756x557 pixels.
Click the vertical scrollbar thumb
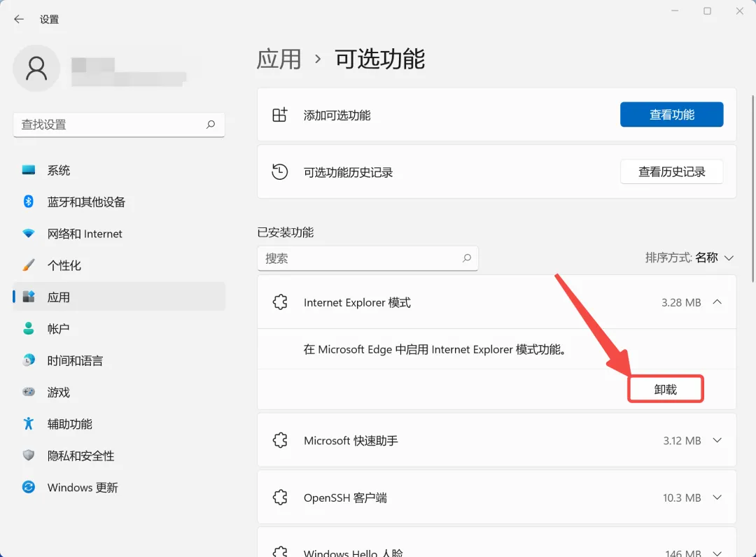tap(753, 188)
